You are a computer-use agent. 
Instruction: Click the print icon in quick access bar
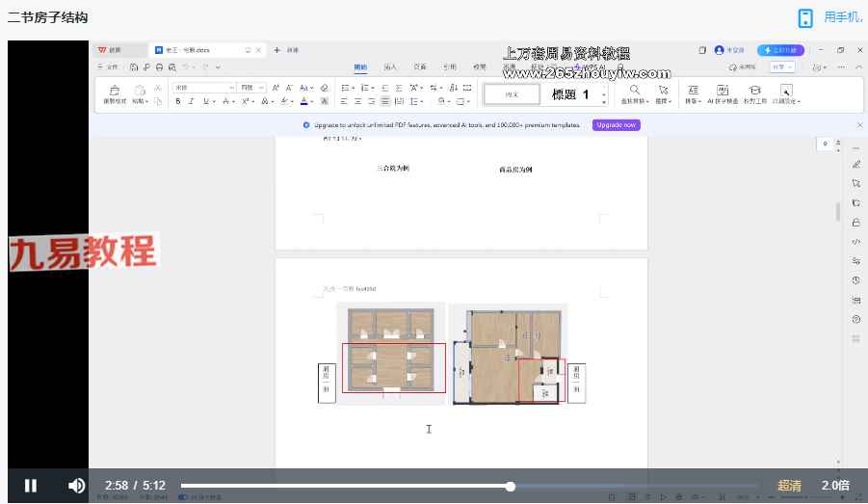(158, 67)
